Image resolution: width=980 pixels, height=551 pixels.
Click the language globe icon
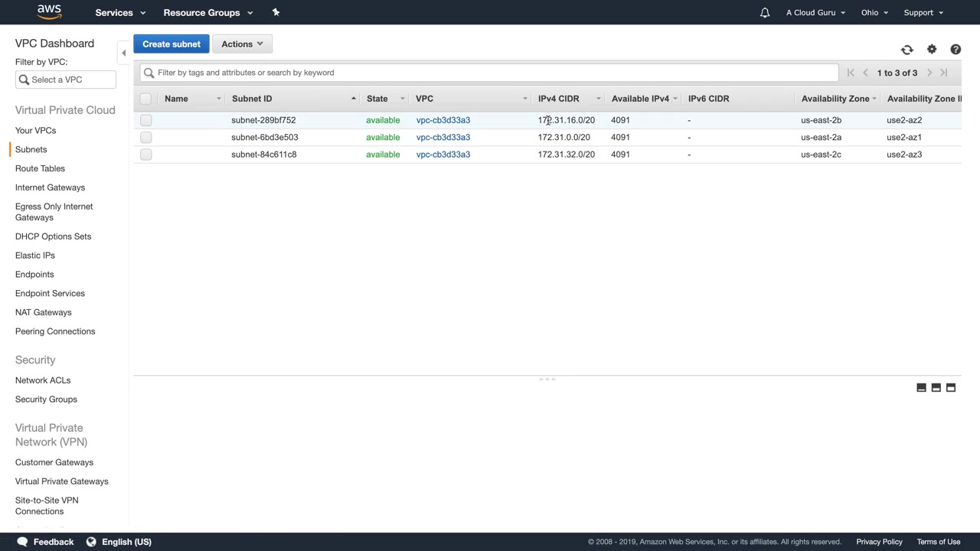click(91, 542)
